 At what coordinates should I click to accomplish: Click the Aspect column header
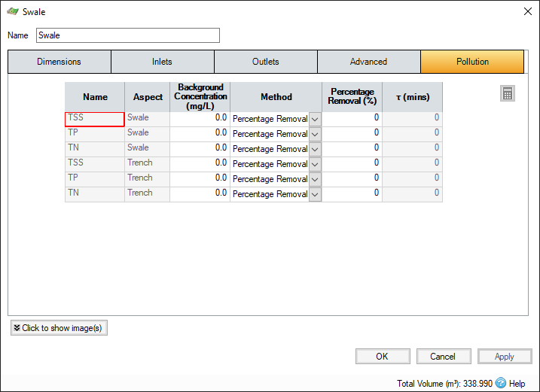(148, 97)
